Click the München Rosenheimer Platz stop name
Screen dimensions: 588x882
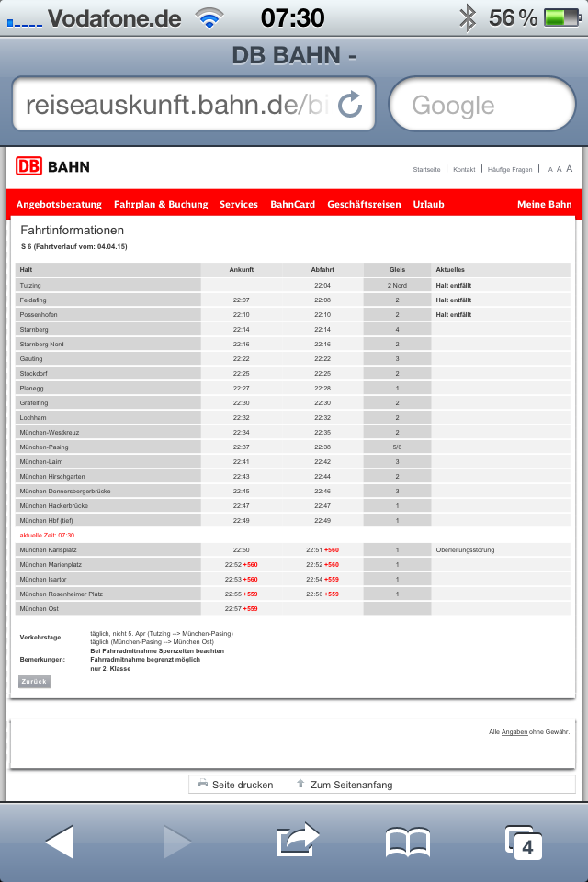[x=62, y=594]
